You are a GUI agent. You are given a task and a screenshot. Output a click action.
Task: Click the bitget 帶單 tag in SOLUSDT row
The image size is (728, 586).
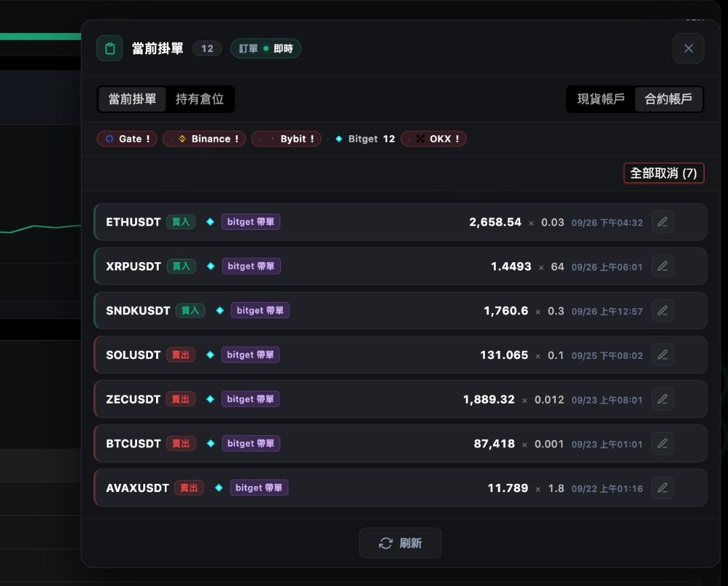(x=251, y=355)
